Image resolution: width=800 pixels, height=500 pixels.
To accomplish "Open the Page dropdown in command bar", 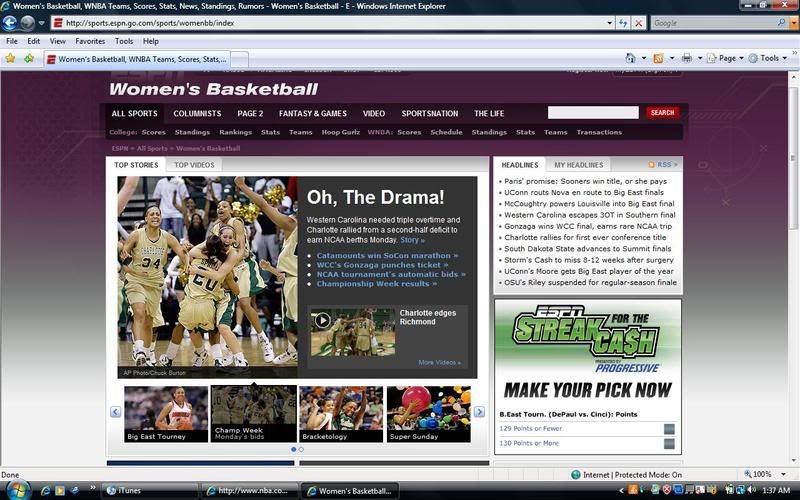I will pyautogui.click(x=726, y=58).
